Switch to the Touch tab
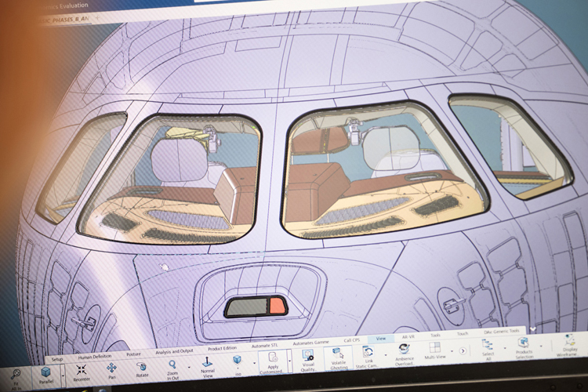 462,334
